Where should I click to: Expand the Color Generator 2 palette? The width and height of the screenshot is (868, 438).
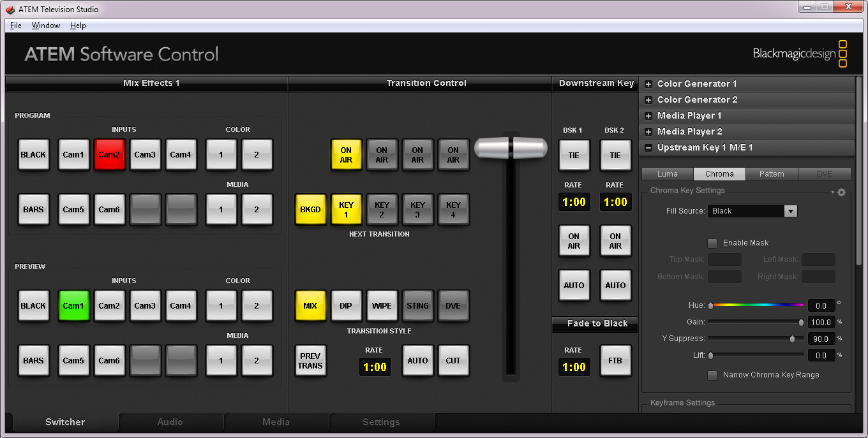coord(648,99)
